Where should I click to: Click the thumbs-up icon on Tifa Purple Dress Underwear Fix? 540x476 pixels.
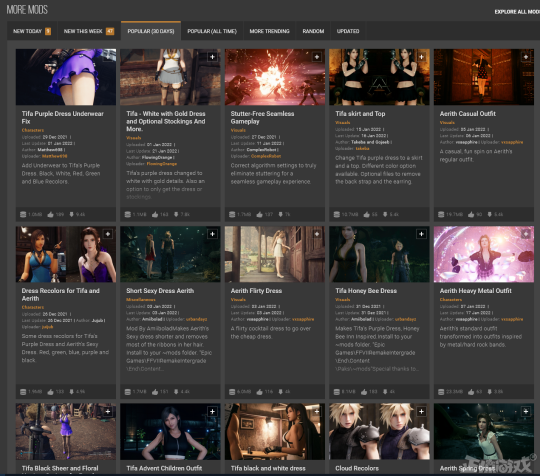51,215
